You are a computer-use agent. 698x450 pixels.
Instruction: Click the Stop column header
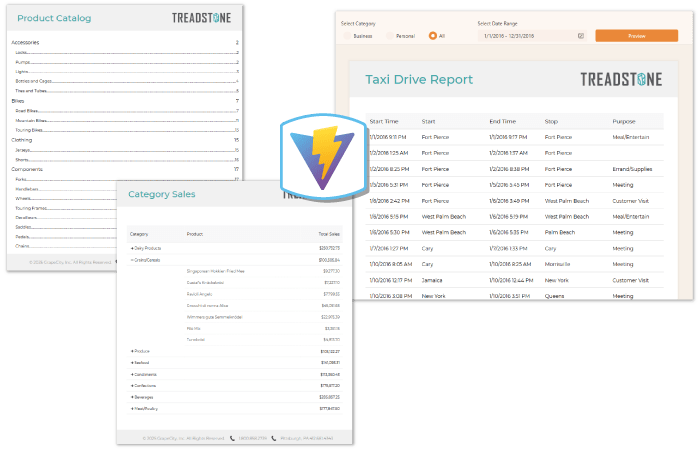tap(551, 122)
